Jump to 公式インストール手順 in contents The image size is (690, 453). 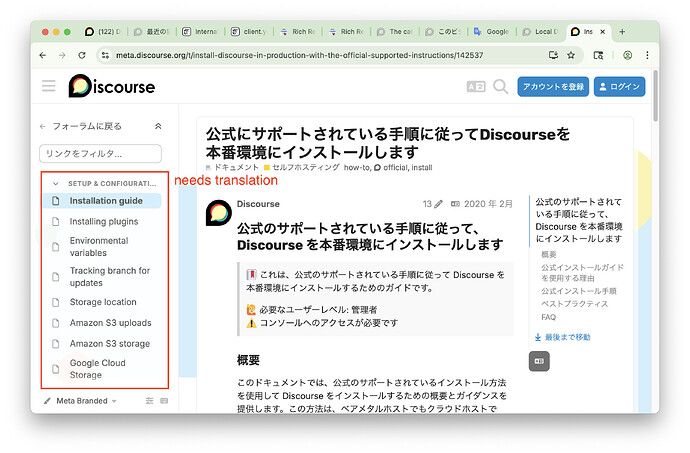coord(578,291)
